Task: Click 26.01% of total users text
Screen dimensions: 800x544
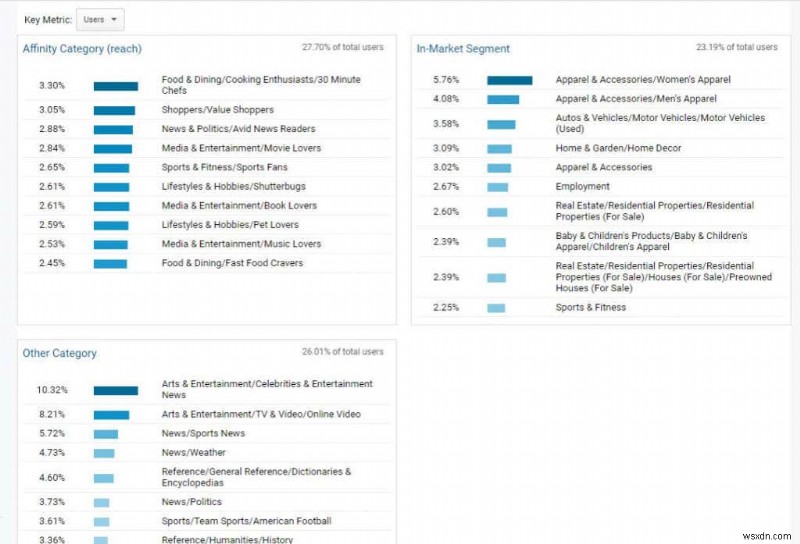Action: pos(342,352)
